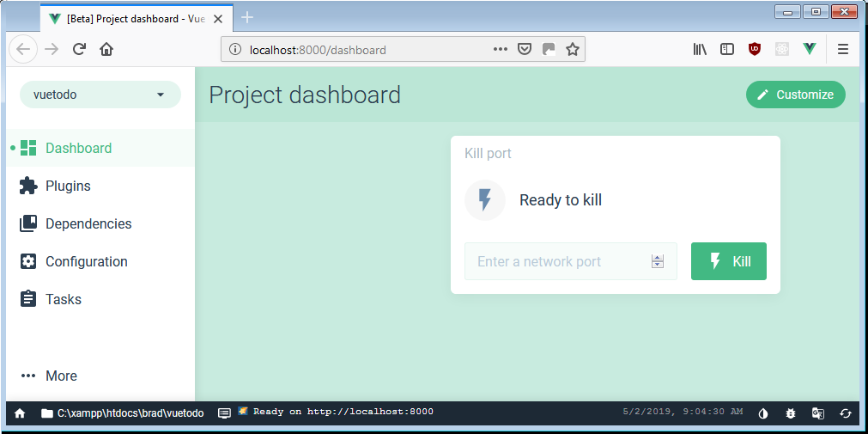Click the port number spinner arrows
This screenshot has width=868, height=434.
[x=657, y=261]
